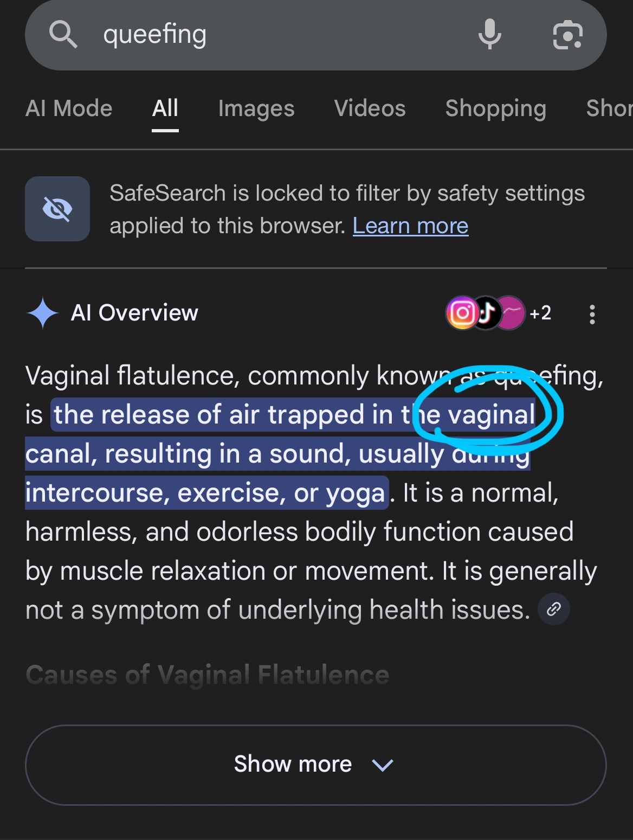This screenshot has width=633, height=840.
Task: Expand the AI Overview with Show more
Action: 293,764
